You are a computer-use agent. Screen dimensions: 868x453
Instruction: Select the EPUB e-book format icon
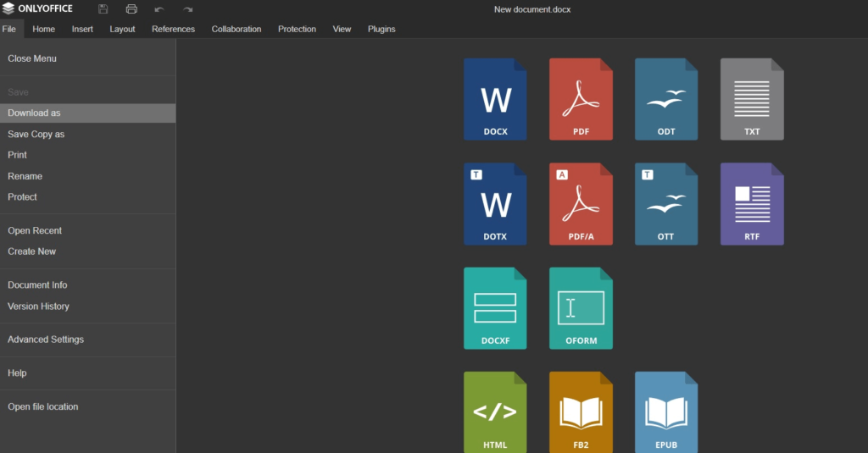[x=666, y=412]
